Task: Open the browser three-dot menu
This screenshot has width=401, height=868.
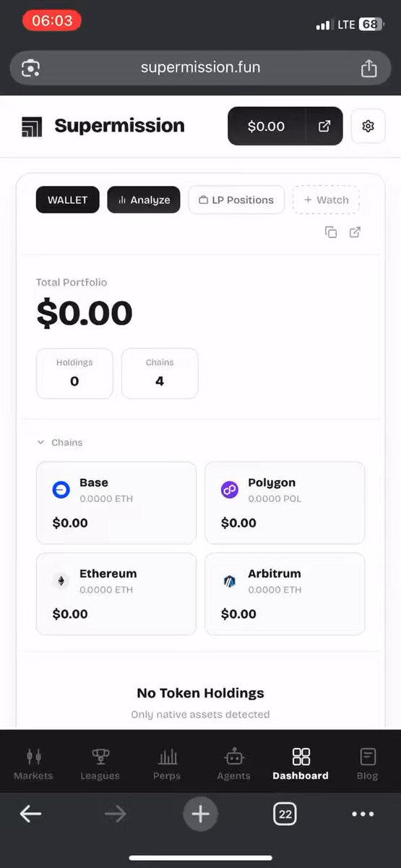Action: tap(363, 814)
